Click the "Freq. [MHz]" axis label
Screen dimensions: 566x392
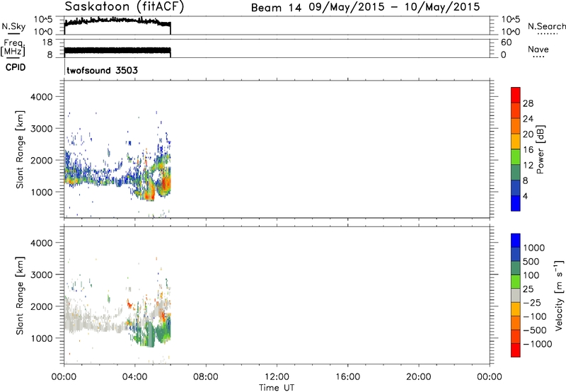click(x=13, y=47)
